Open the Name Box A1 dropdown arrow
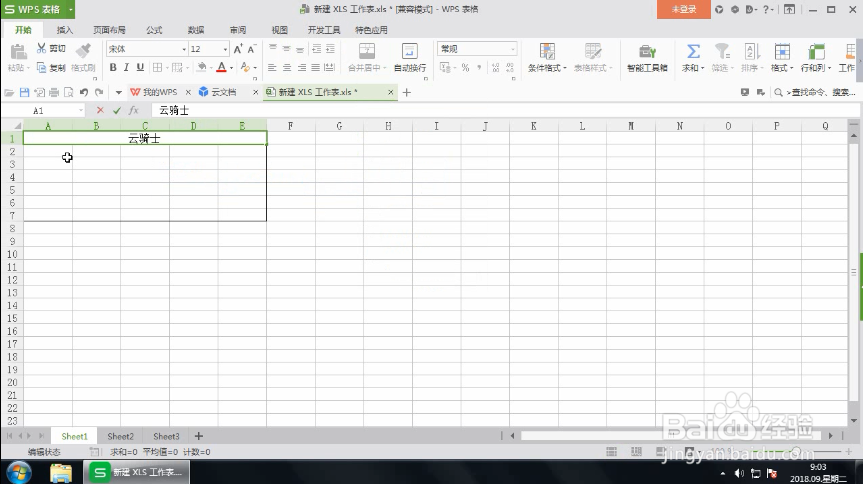This screenshot has height=484, width=863. coord(80,111)
